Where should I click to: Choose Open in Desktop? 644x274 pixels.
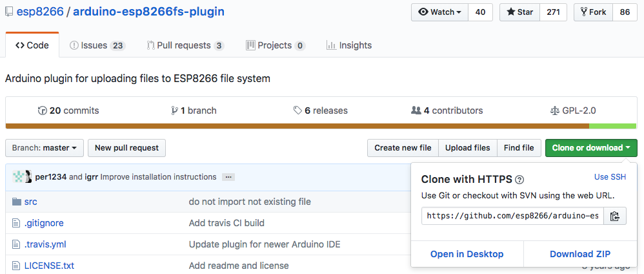tap(467, 254)
